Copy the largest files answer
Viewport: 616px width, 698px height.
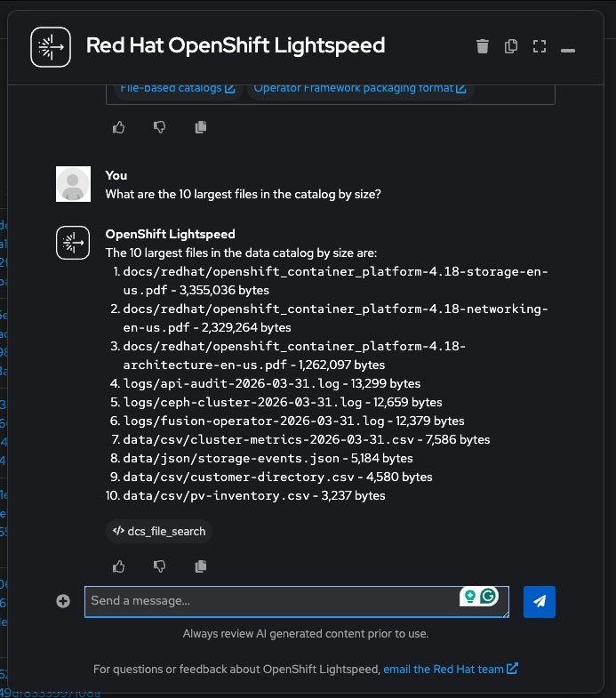(x=201, y=566)
